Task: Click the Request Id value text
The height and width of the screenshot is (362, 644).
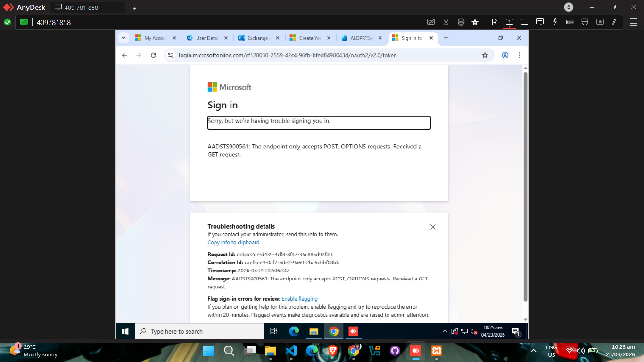Action: click(x=284, y=255)
